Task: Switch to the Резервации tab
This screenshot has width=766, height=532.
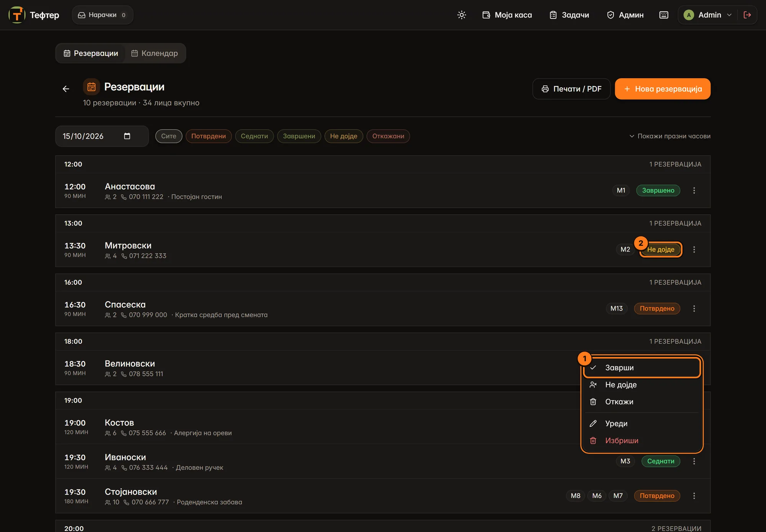Action: pos(91,53)
